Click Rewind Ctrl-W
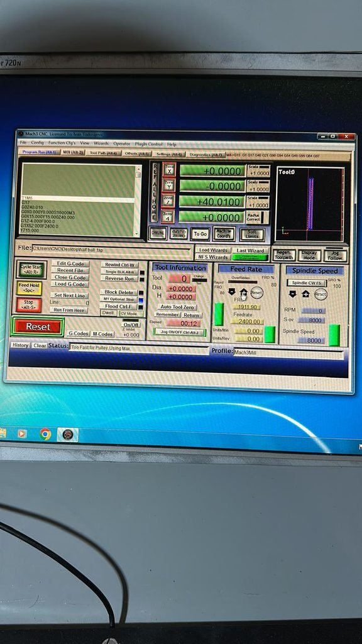This screenshot has height=644, width=362. tap(119, 265)
